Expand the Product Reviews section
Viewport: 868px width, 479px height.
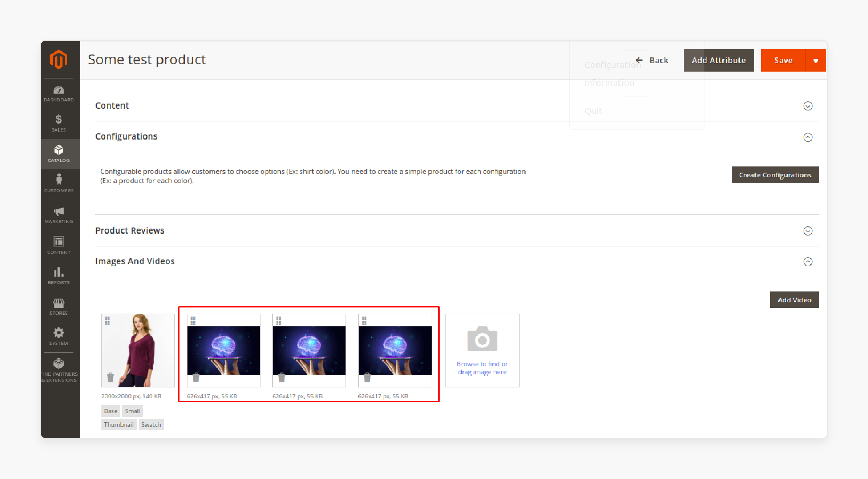click(x=808, y=231)
